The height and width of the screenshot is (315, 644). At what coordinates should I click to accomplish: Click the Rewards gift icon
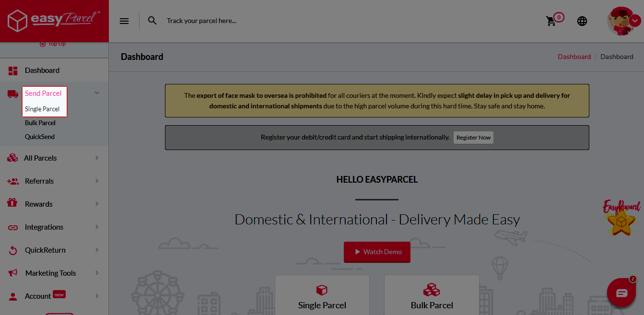click(x=12, y=203)
